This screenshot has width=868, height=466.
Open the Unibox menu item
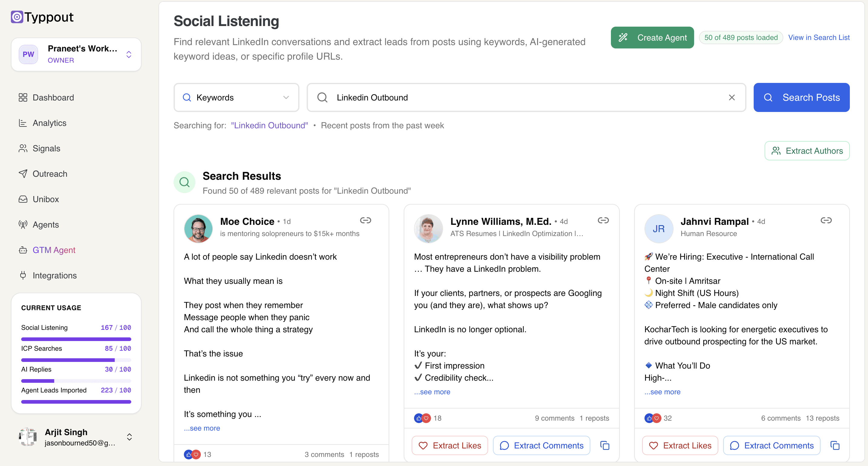click(x=45, y=199)
